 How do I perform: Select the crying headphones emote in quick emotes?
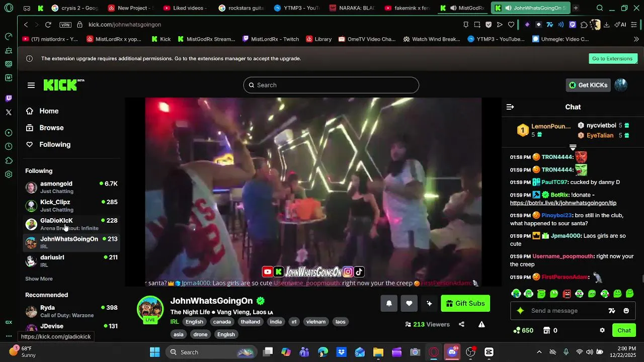516,294
